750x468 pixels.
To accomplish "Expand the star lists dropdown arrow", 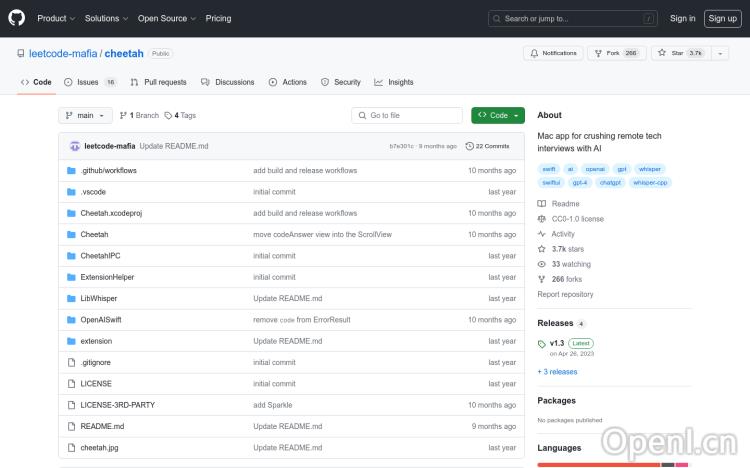I will point(721,53).
